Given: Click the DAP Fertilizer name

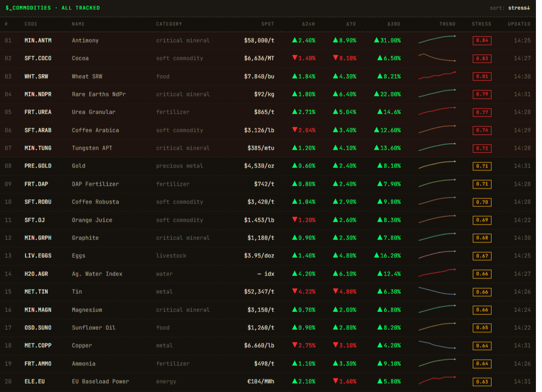Looking at the screenshot, I should coord(95,184).
